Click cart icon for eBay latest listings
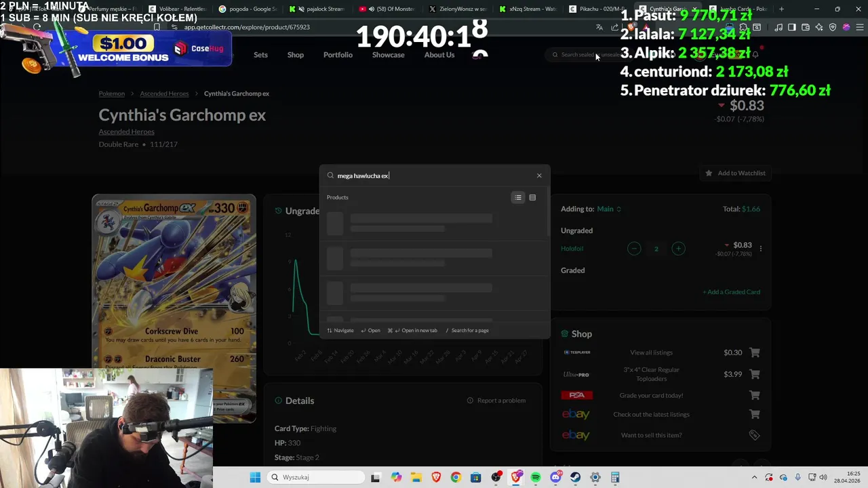Screen dimensions: 868x488 755,414
